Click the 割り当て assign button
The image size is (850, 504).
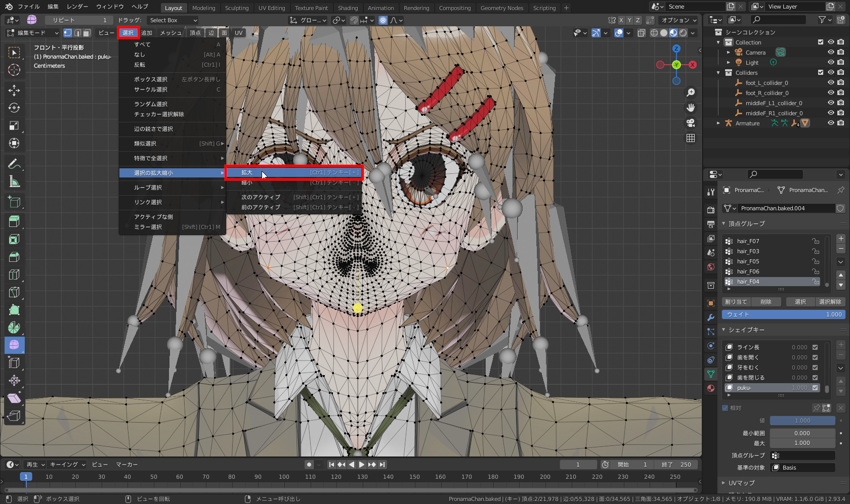click(x=736, y=302)
